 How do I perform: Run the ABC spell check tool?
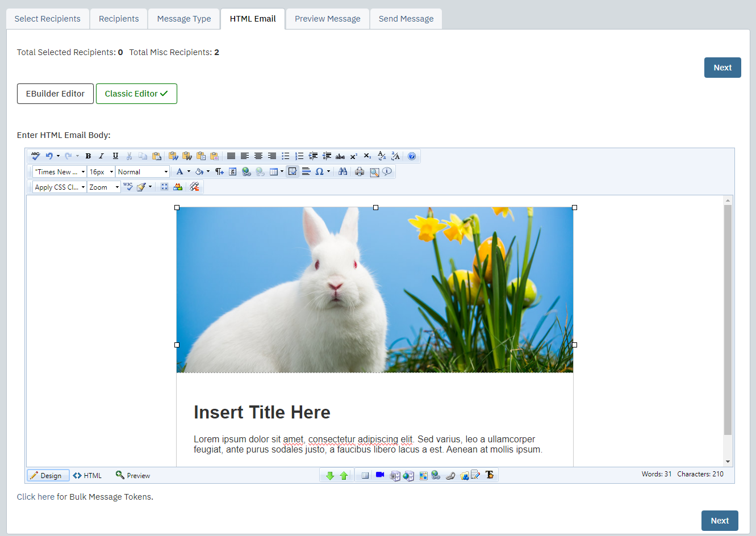click(36, 156)
